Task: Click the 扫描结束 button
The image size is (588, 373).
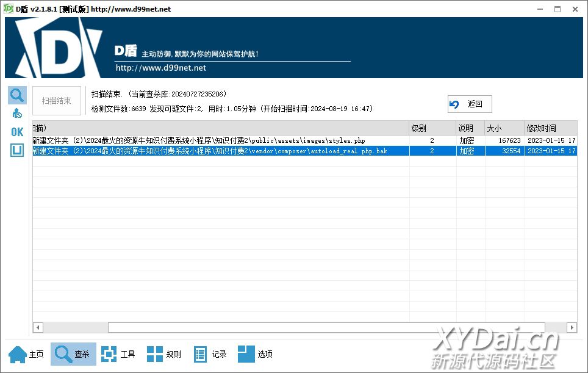Action: pos(57,101)
